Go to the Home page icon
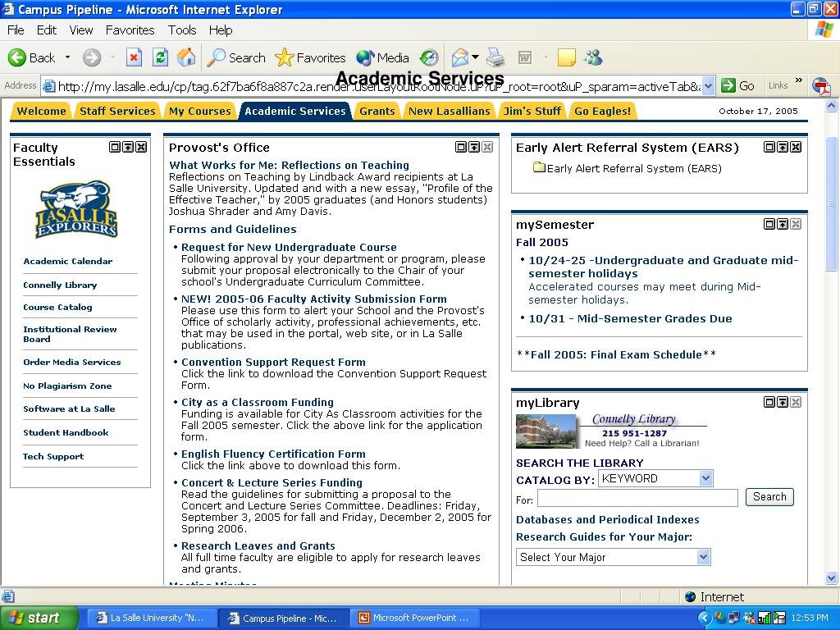 (x=186, y=57)
